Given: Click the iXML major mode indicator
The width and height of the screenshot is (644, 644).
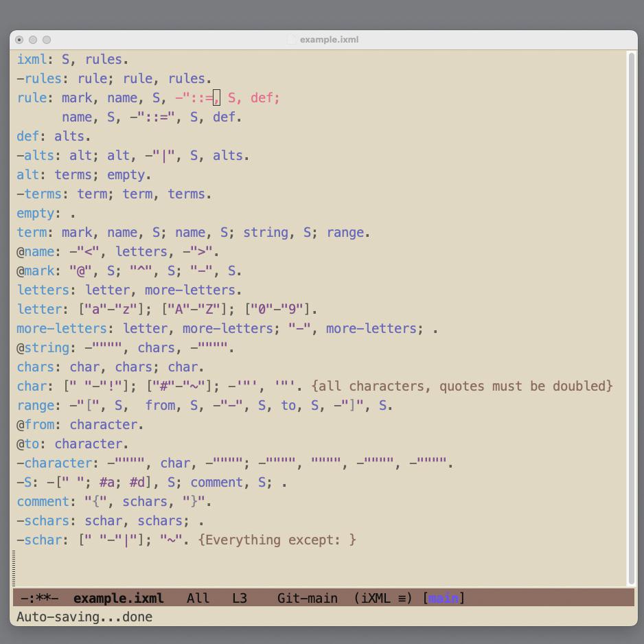Looking at the screenshot, I should click(383, 598).
